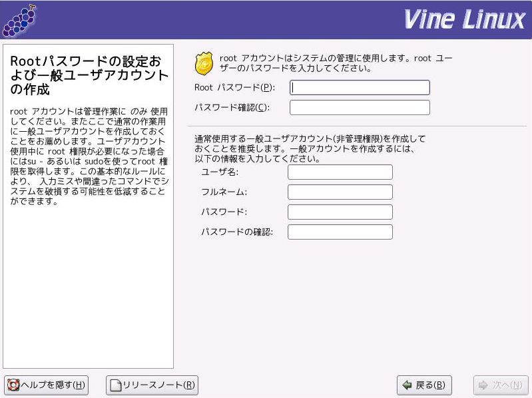Click the general user パスワード field
The height and width of the screenshot is (398, 532).
click(340, 212)
